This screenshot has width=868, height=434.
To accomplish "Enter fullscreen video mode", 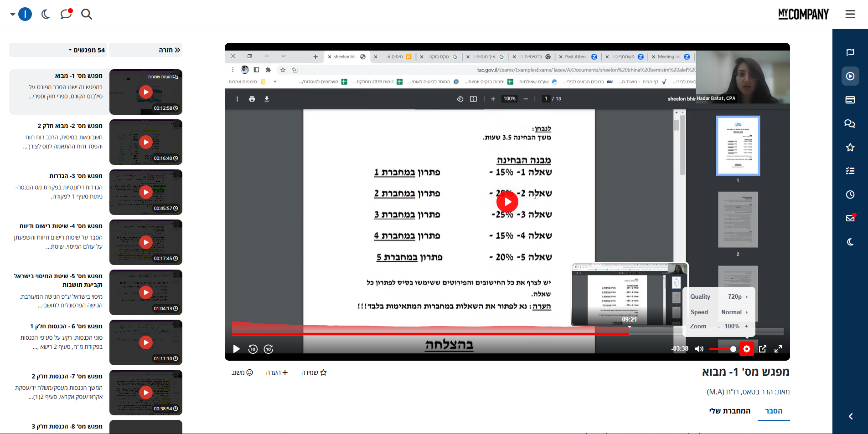I will click(x=778, y=349).
